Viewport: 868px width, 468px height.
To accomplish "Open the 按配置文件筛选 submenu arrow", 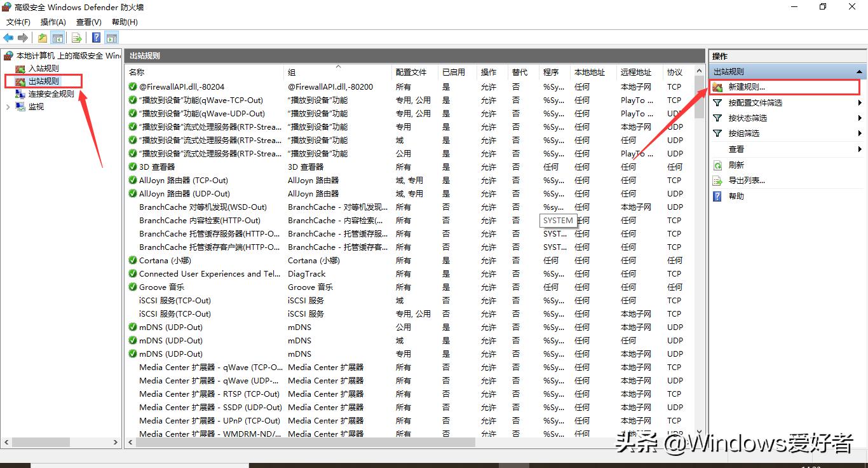I will pos(860,102).
